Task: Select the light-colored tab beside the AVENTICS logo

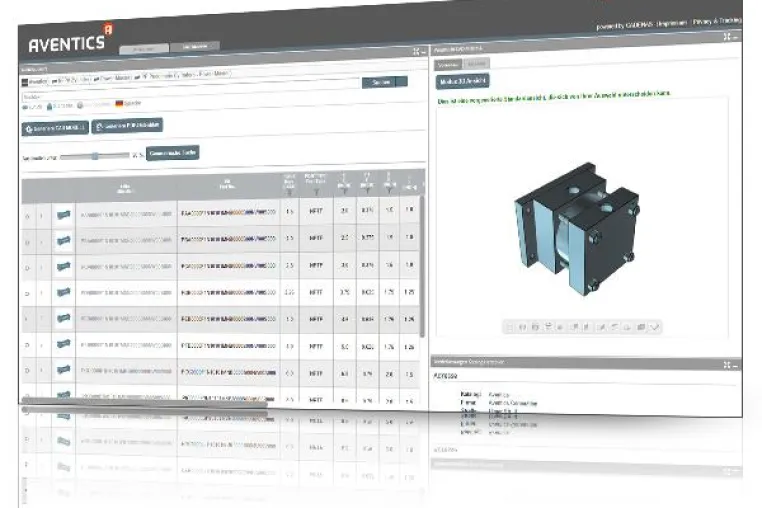Action: click(144, 49)
